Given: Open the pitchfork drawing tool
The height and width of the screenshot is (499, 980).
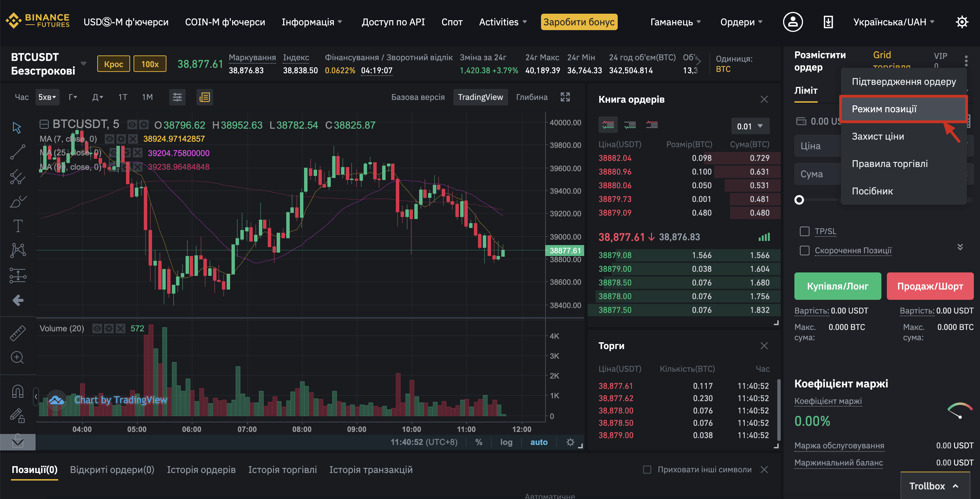Looking at the screenshot, I should point(17,177).
